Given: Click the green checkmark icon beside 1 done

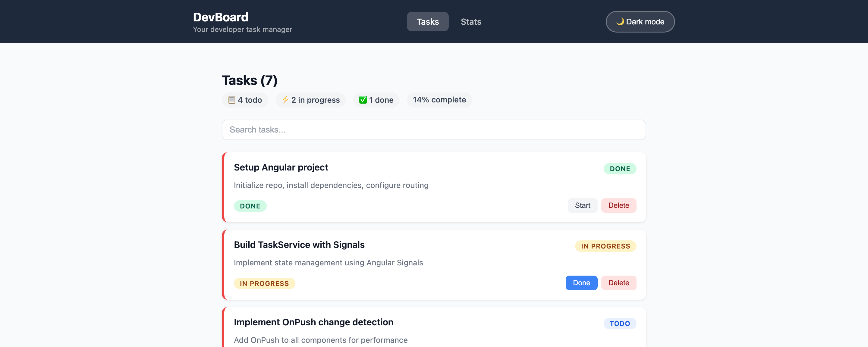Looking at the screenshot, I should 363,100.
